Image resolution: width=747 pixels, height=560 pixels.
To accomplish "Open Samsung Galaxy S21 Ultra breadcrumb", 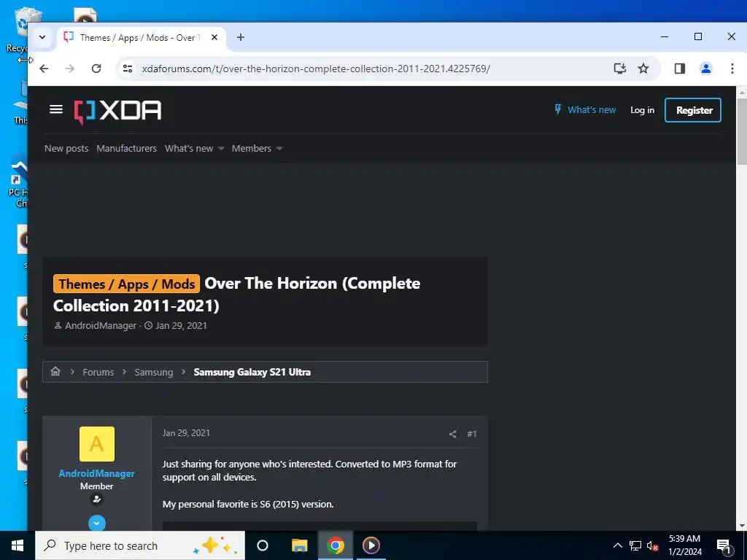I will click(x=252, y=372).
